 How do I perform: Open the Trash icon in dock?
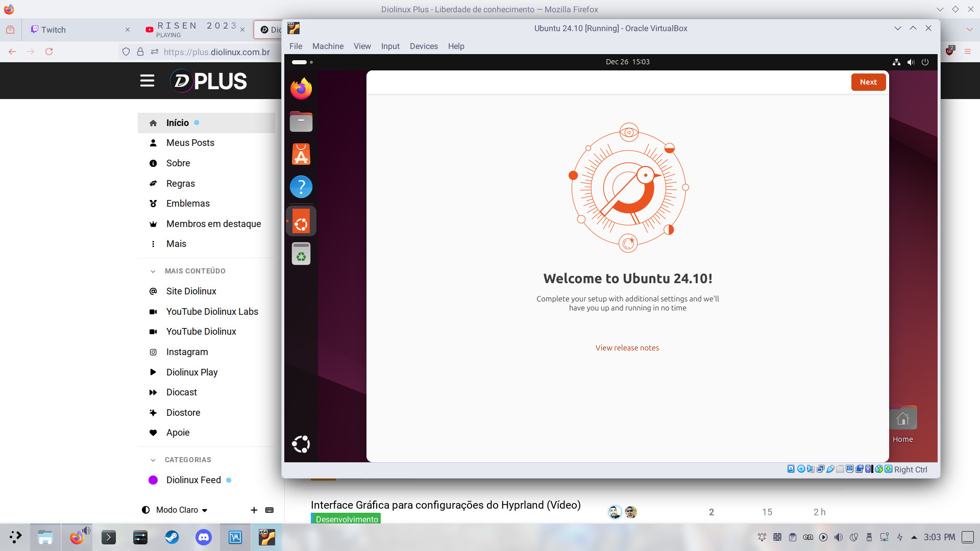pyautogui.click(x=301, y=254)
